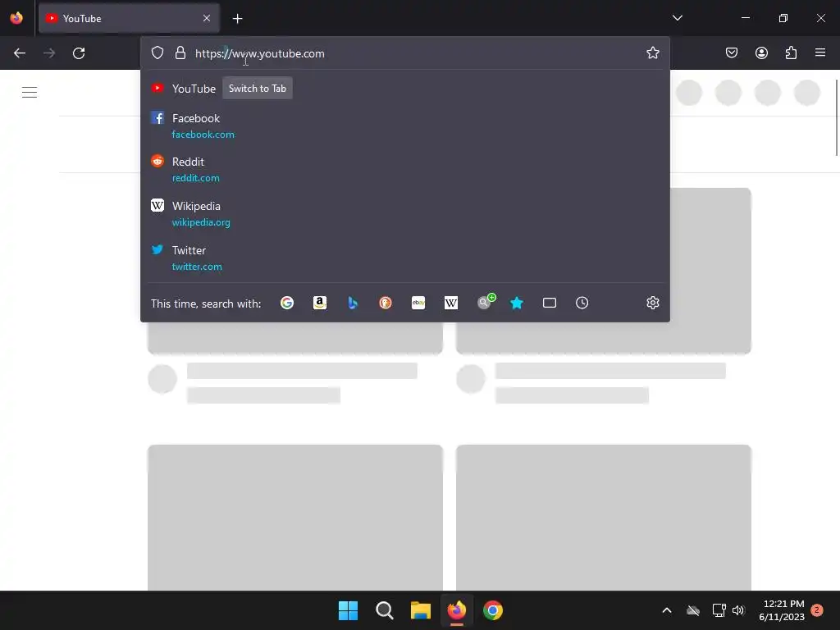840x630 pixels.
Task: Bookmark this page with the star icon
Action: point(652,53)
